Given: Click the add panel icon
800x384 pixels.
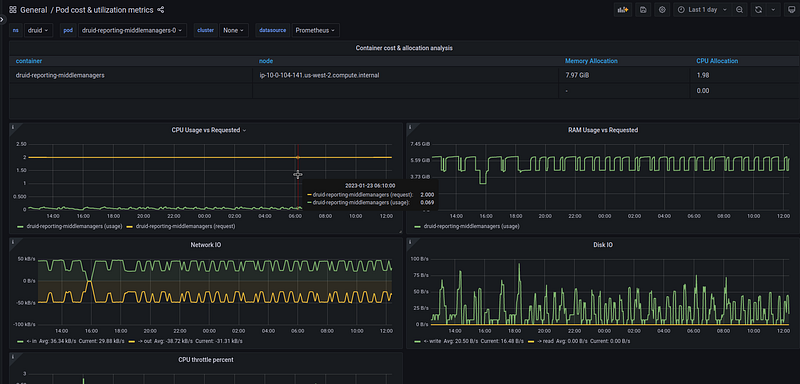Looking at the screenshot, I should (623, 10).
